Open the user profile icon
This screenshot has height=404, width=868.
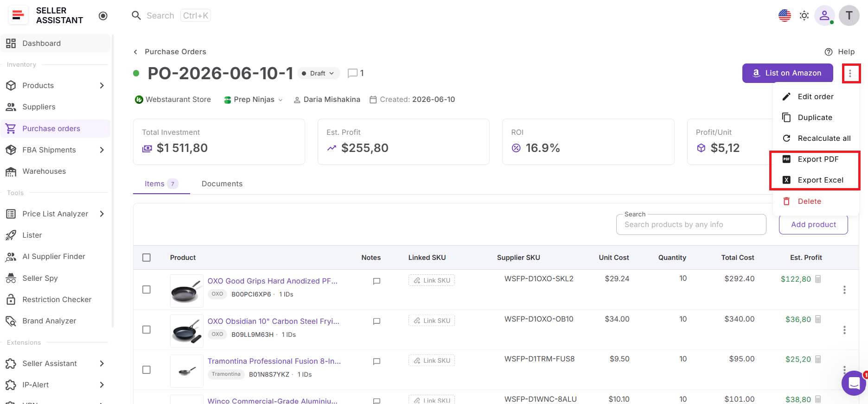coord(824,16)
